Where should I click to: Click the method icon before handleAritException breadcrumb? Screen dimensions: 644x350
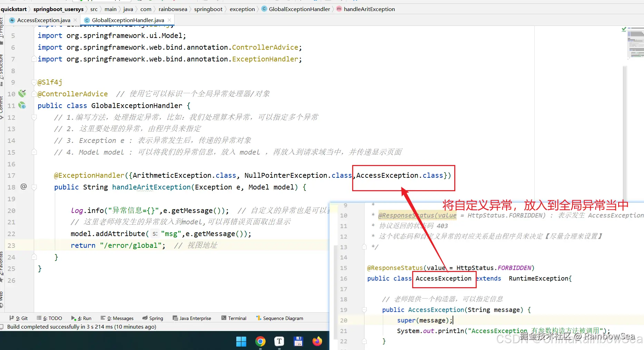point(339,9)
